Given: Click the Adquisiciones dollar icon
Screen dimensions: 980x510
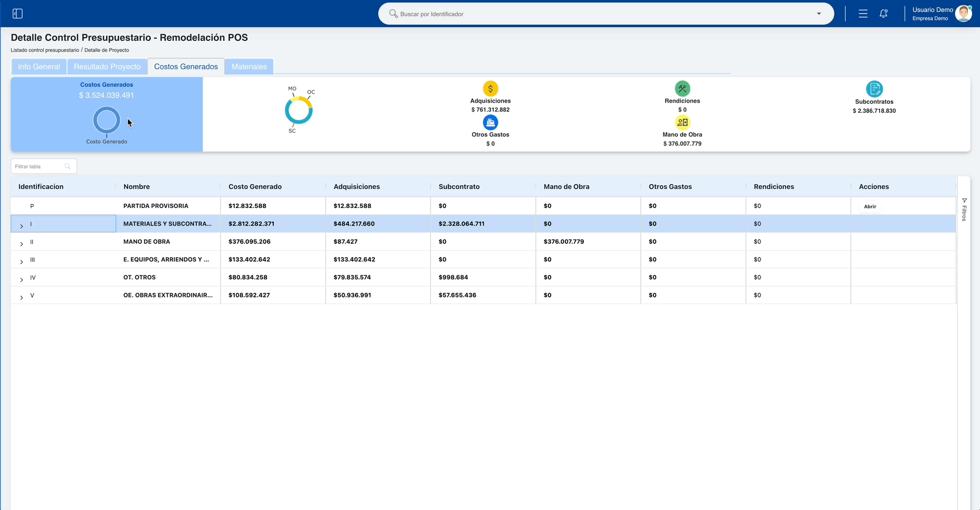Looking at the screenshot, I should (x=491, y=89).
